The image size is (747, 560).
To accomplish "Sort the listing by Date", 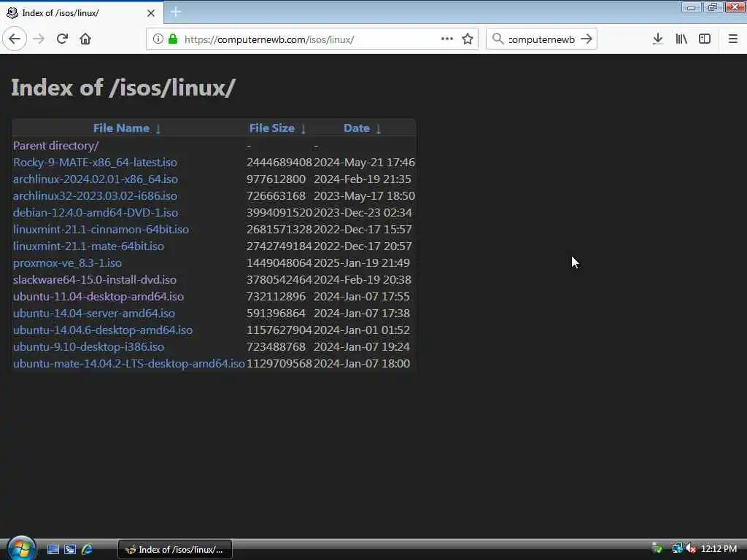I will tap(356, 128).
